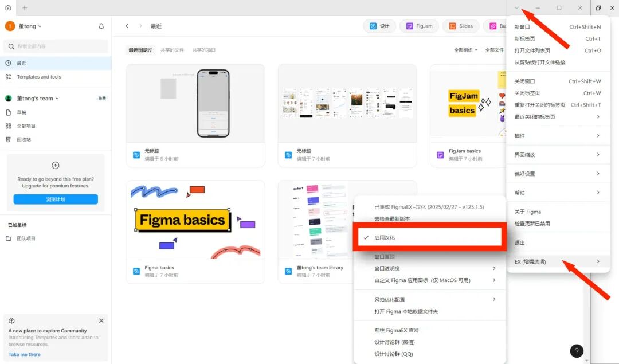
Task: Click the 回收站 trash icon
Action: 8,139
